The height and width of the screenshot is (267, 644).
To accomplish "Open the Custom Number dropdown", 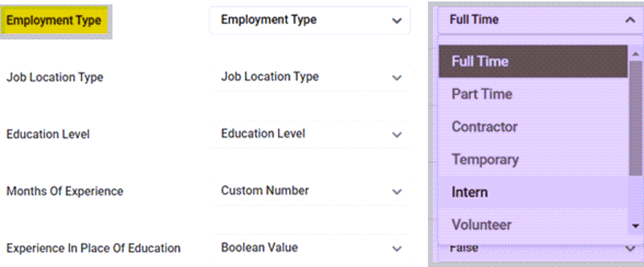I will [x=310, y=191].
